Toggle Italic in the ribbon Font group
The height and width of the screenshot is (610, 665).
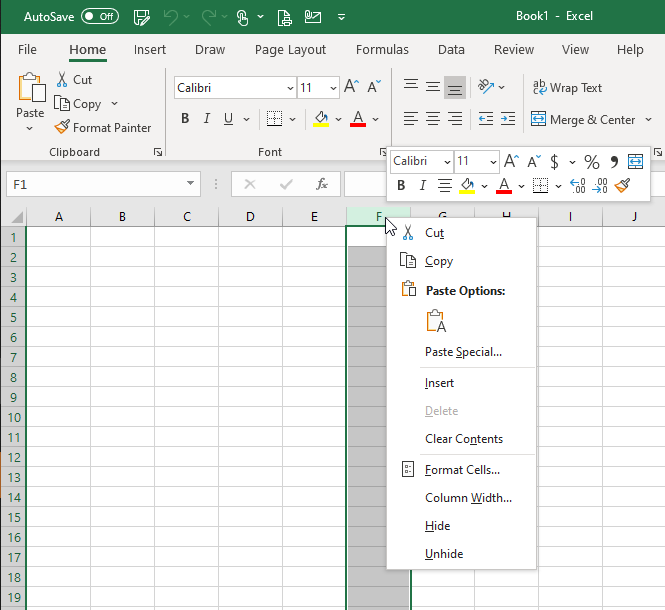click(x=207, y=119)
